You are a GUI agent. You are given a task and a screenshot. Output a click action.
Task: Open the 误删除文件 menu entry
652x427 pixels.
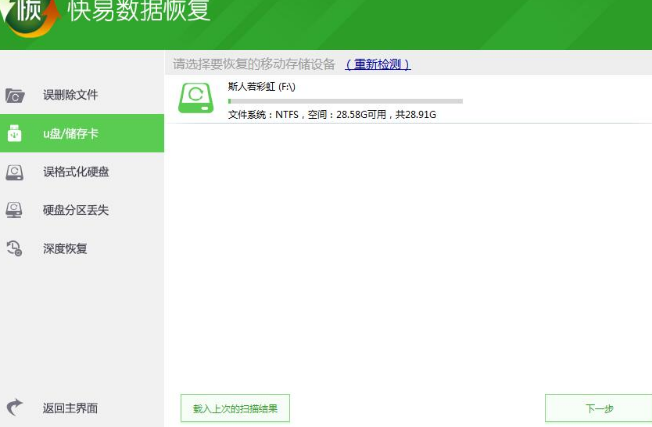pos(70,95)
